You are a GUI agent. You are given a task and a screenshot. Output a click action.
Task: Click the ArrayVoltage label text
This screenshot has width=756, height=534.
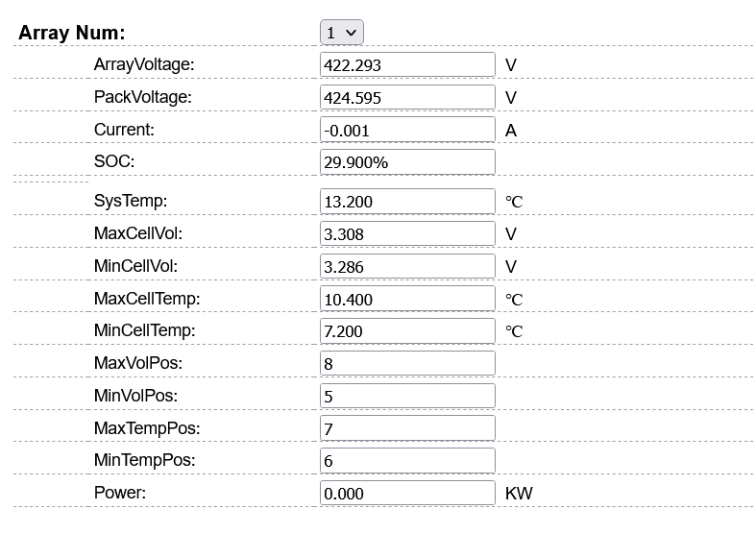tap(144, 64)
